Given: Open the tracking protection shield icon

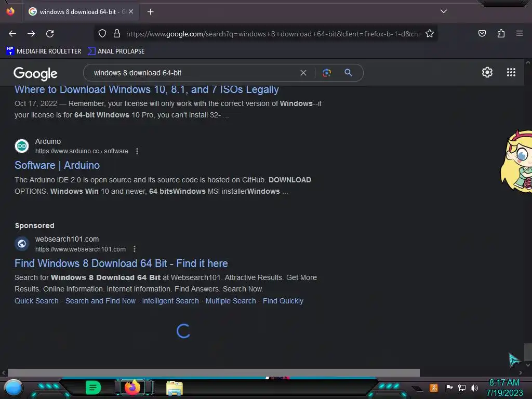Looking at the screenshot, I should pyautogui.click(x=102, y=34).
